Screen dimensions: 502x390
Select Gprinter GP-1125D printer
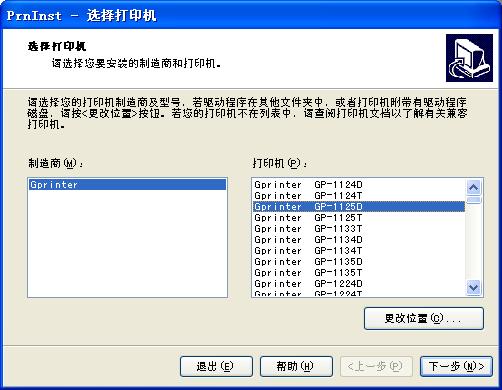359,206
